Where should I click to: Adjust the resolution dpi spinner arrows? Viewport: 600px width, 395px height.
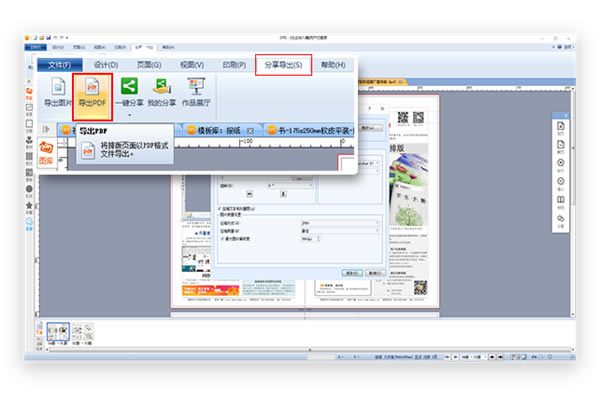click(x=318, y=239)
